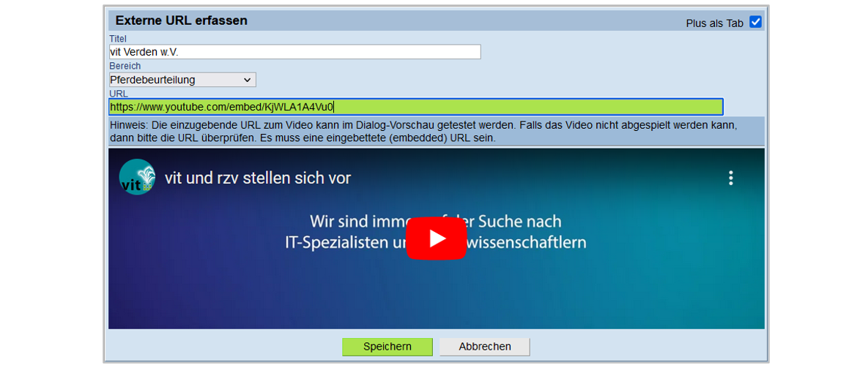Click the 'URL' field label
Viewport: 868px width, 368px height.
pos(119,94)
